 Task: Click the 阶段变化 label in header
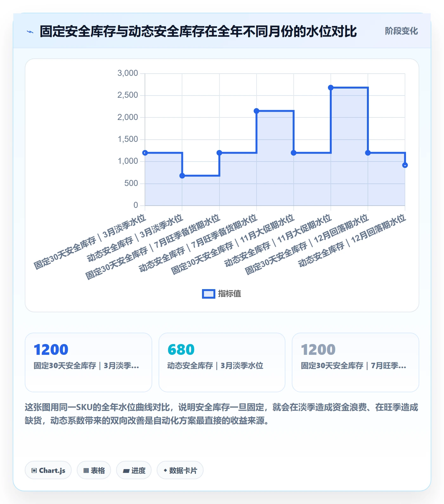401,31
